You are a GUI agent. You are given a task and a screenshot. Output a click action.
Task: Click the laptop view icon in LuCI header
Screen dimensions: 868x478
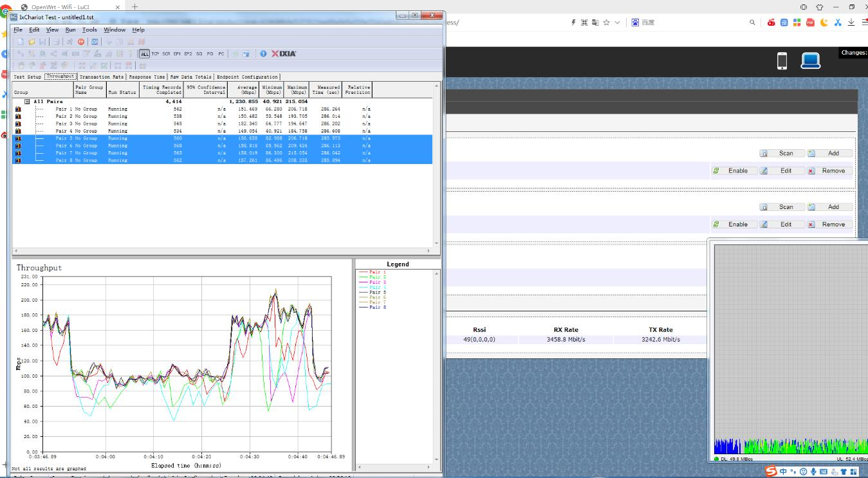point(811,61)
